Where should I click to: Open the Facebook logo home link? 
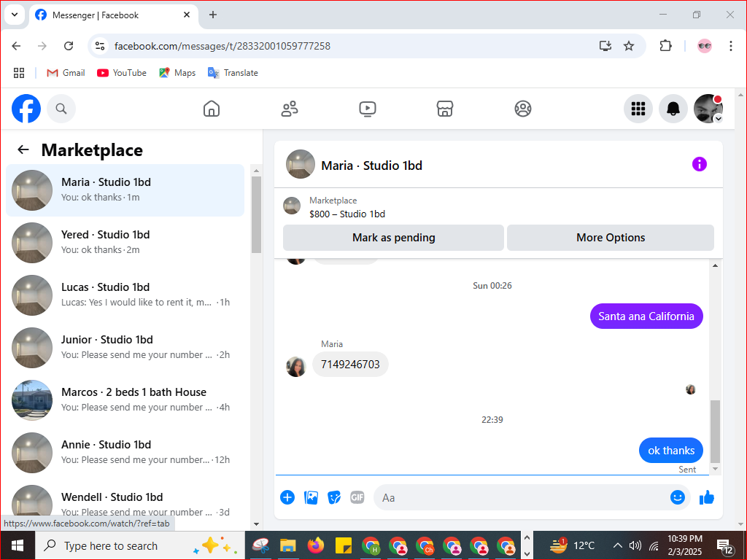click(x=26, y=109)
